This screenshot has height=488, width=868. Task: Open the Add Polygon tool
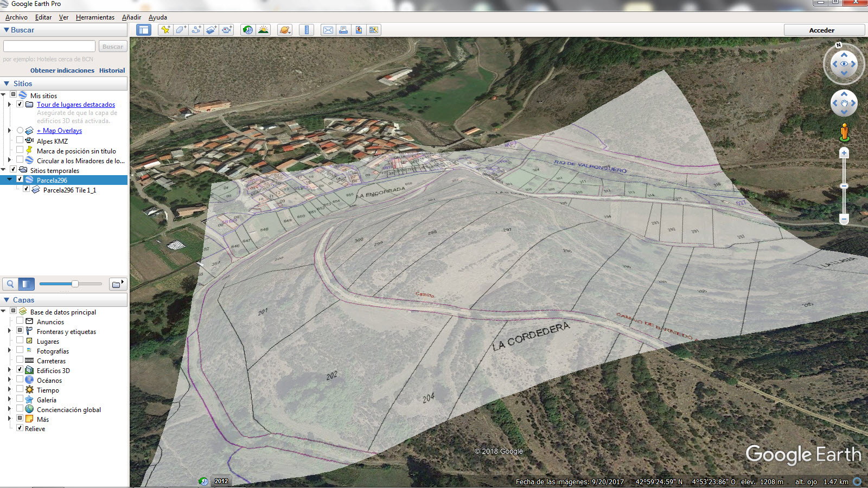pyautogui.click(x=181, y=30)
